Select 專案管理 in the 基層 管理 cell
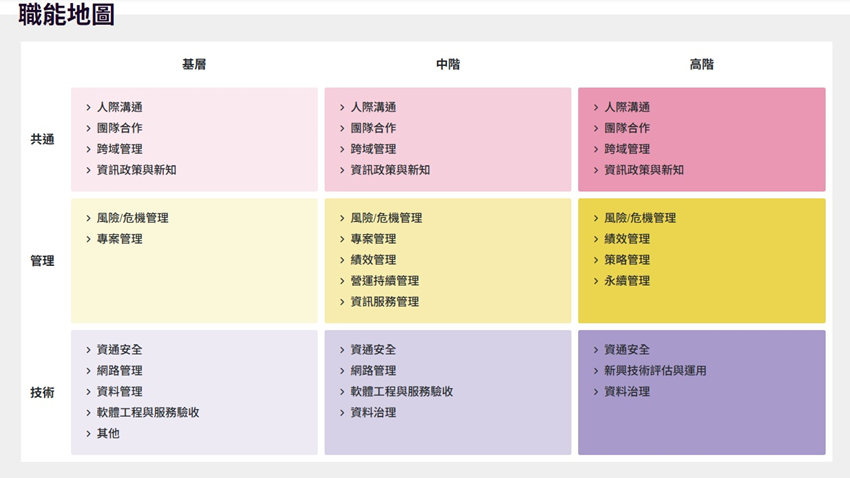This screenshot has width=850, height=478. (x=119, y=239)
